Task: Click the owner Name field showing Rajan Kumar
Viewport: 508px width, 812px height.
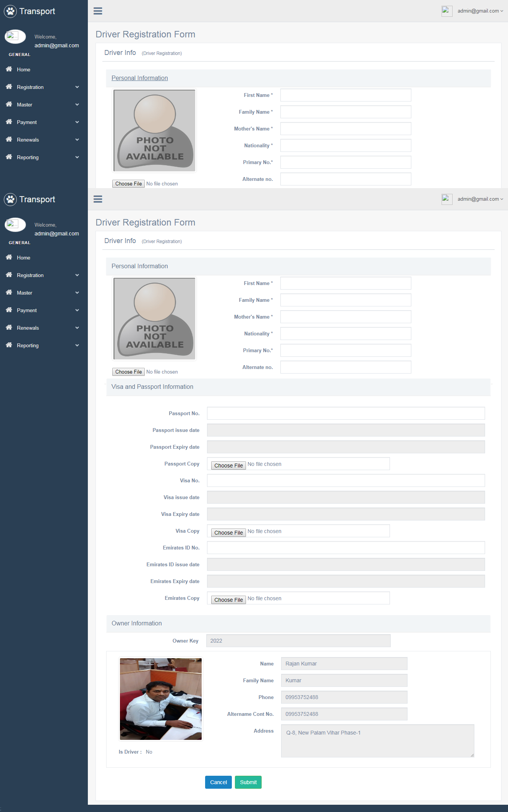Action: [x=344, y=664]
